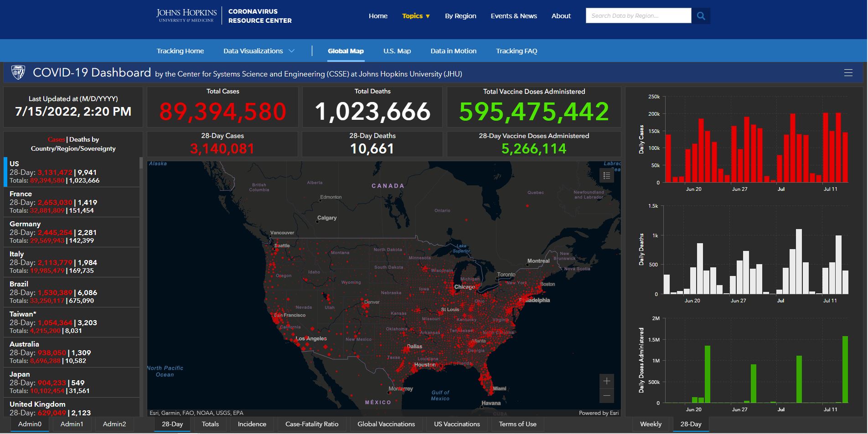Image resolution: width=868 pixels, height=434 pixels.
Task: Click the Johns Hopkins shield logo
Action: pos(18,73)
